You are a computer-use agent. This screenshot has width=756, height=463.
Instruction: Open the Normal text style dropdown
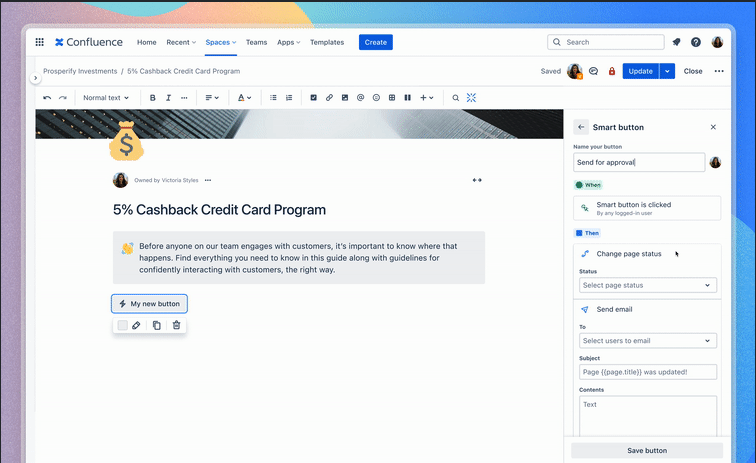[x=106, y=97]
